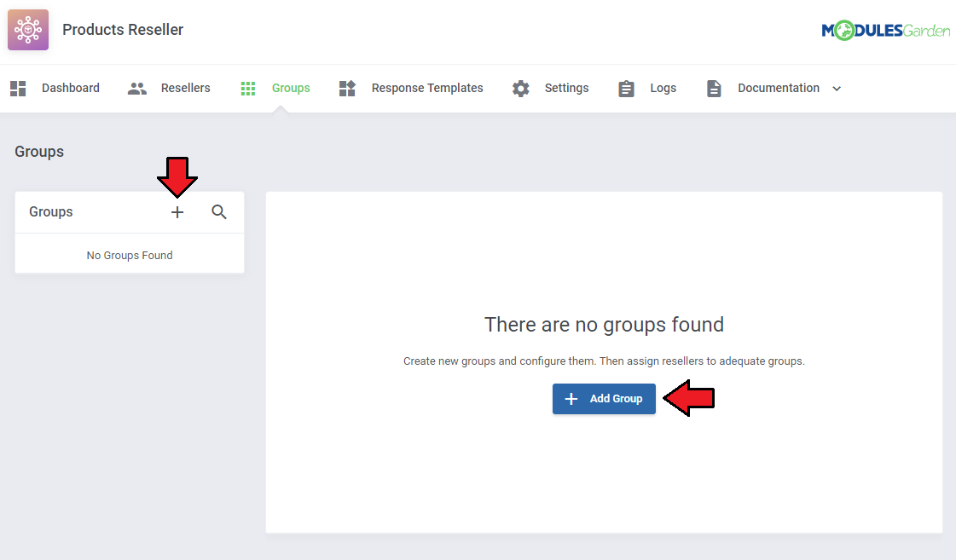Open the ModulesGarden logo link
The height and width of the screenshot is (560, 956).
(x=886, y=30)
